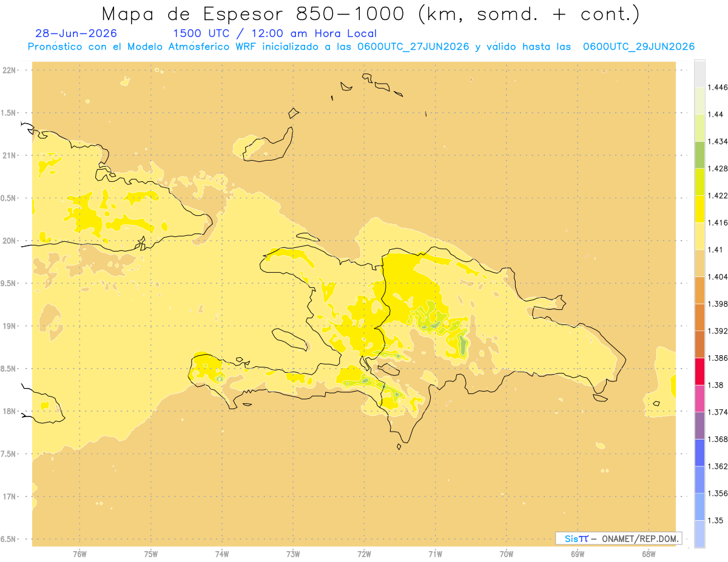The width and height of the screenshot is (728, 562).
Task: Click the 74W longitude axis label
Action: pyautogui.click(x=222, y=554)
